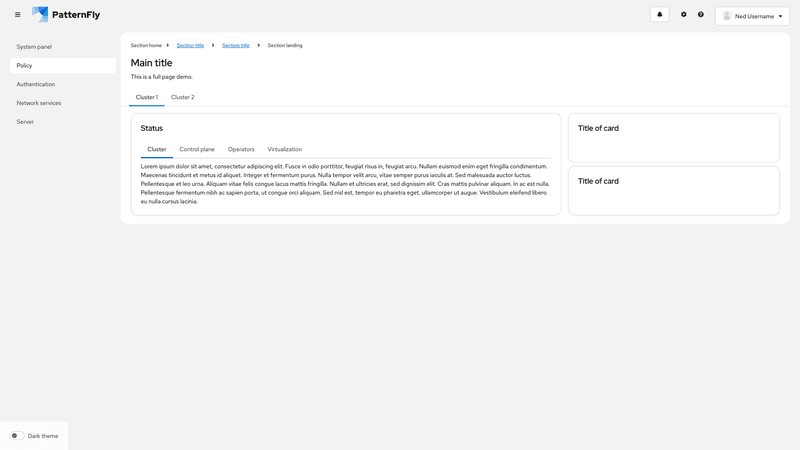
Task: Click the PatternFly logo
Action: click(x=66, y=15)
